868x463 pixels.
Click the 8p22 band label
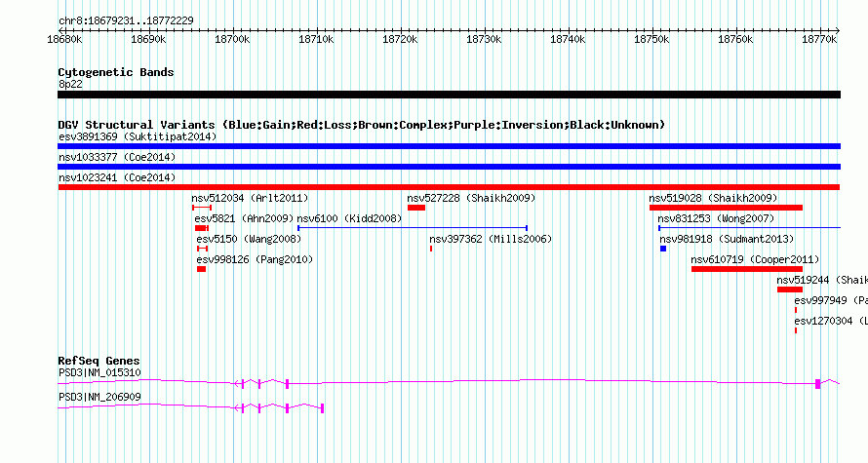[70, 84]
